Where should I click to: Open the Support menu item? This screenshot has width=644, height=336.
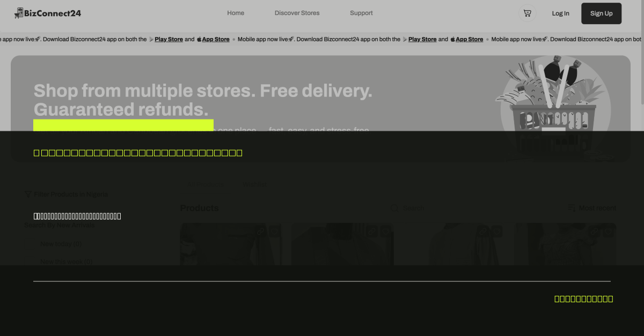(361, 13)
